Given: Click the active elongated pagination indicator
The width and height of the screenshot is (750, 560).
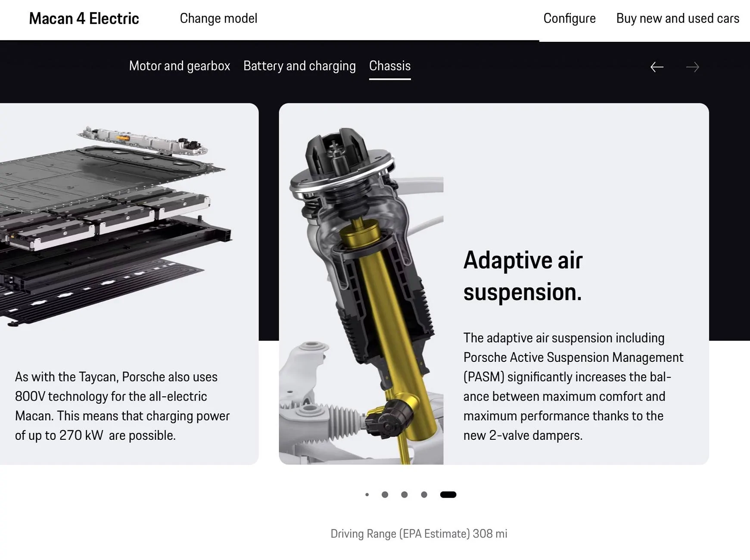Looking at the screenshot, I should (x=448, y=495).
